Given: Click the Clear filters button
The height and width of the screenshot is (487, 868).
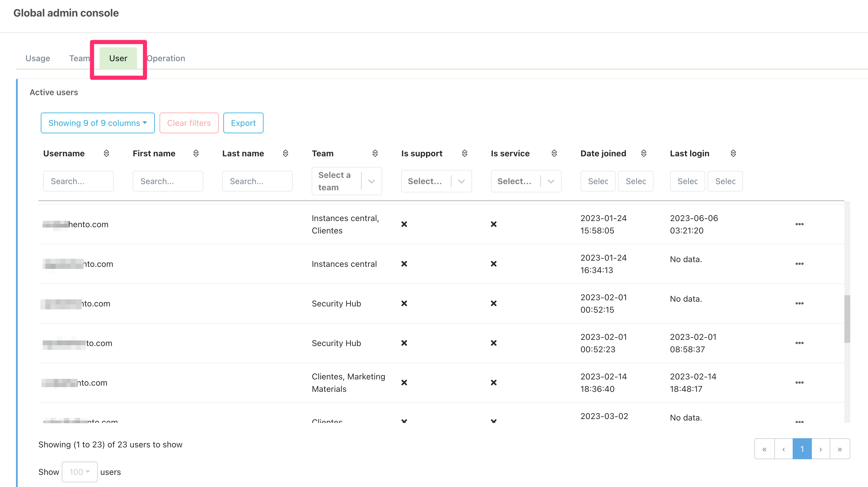Looking at the screenshot, I should pos(189,123).
